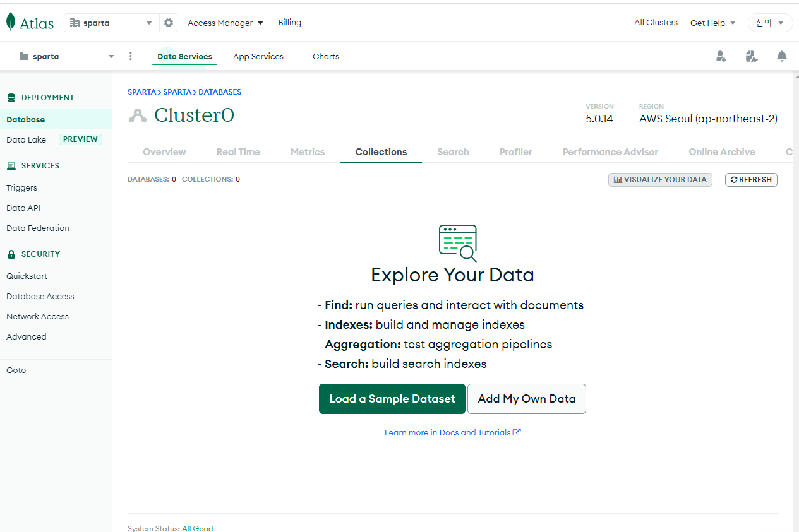Open the Billing page
Image resolution: width=799 pixels, height=532 pixels.
click(289, 23)
